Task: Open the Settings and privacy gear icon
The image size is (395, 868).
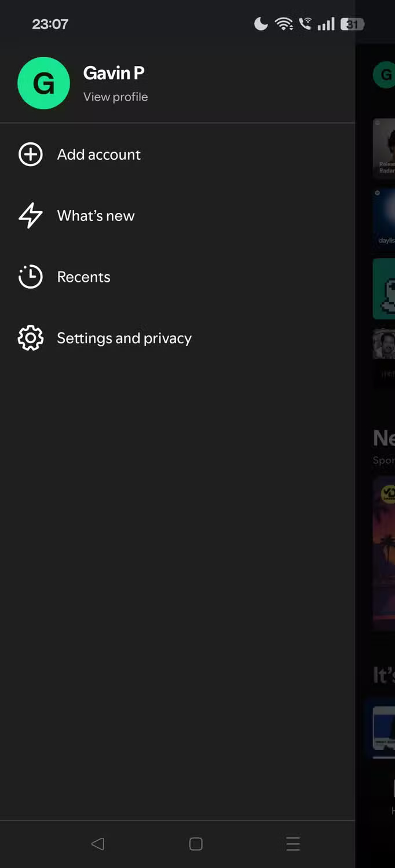Action: (x=30, y=338)
